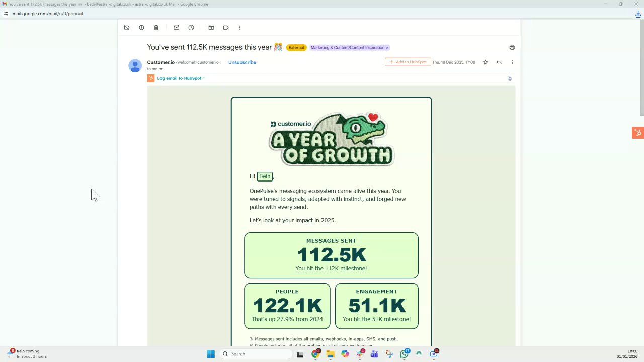Mark the email as unread

[x=176, y=28]
